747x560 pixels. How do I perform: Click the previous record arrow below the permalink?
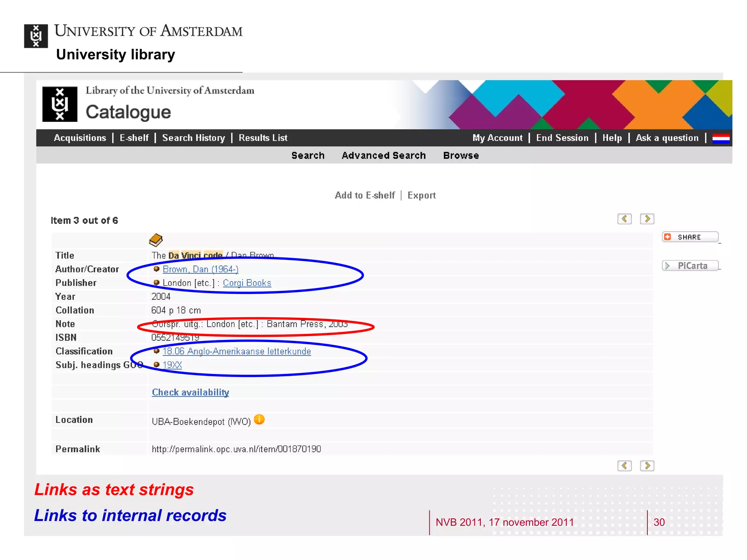pos(624,466)
